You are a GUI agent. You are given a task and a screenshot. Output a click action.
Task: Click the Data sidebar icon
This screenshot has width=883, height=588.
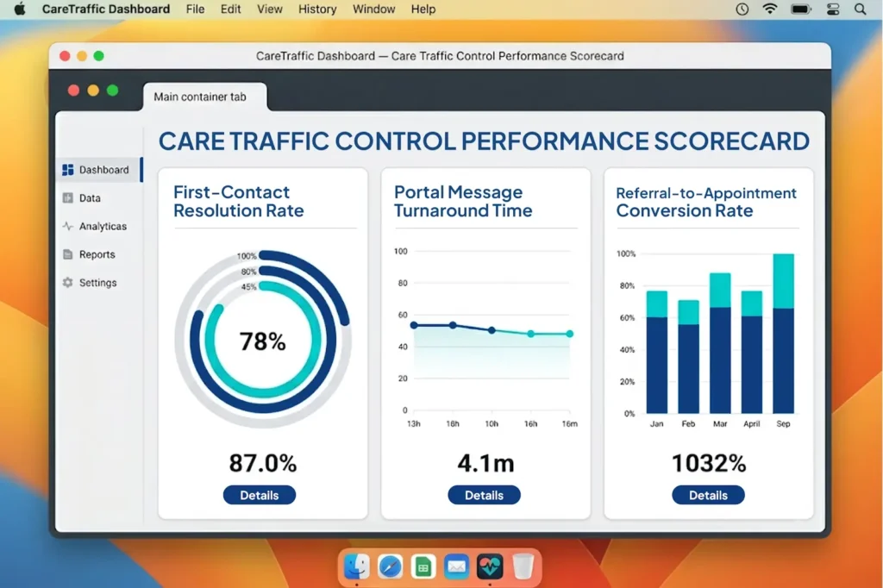click(x=68, y=197)
